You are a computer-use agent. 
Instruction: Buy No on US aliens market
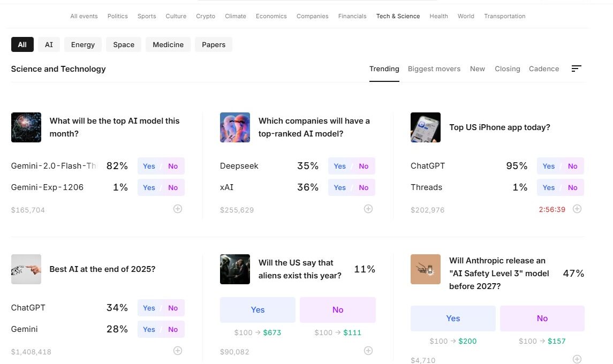(338, 310)
